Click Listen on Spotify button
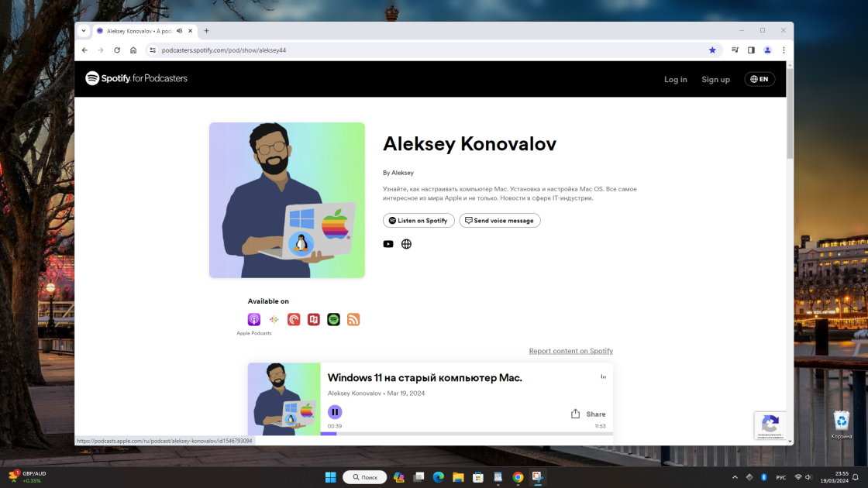868x488 pixels. (418, 220)
